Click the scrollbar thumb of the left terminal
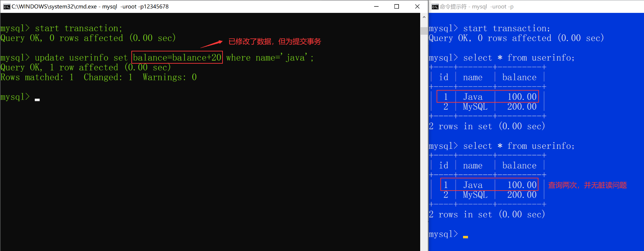 coord(424,31)
